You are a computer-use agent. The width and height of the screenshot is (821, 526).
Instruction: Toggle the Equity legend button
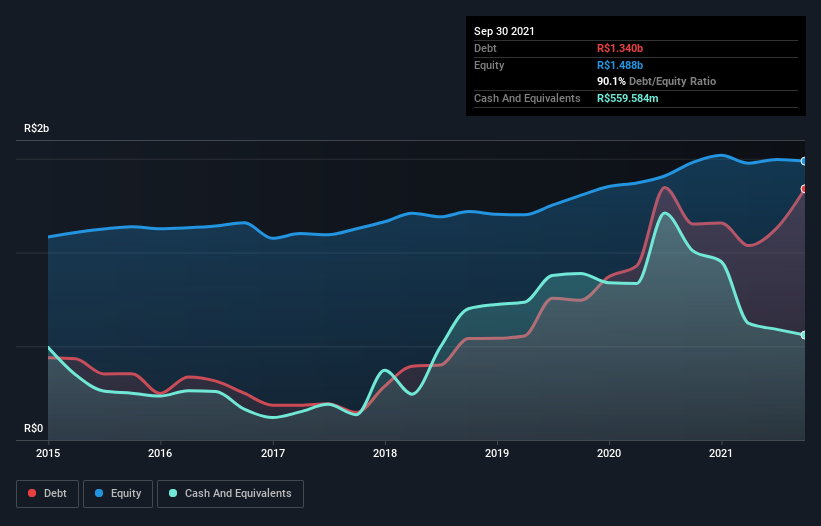[118, 494]
